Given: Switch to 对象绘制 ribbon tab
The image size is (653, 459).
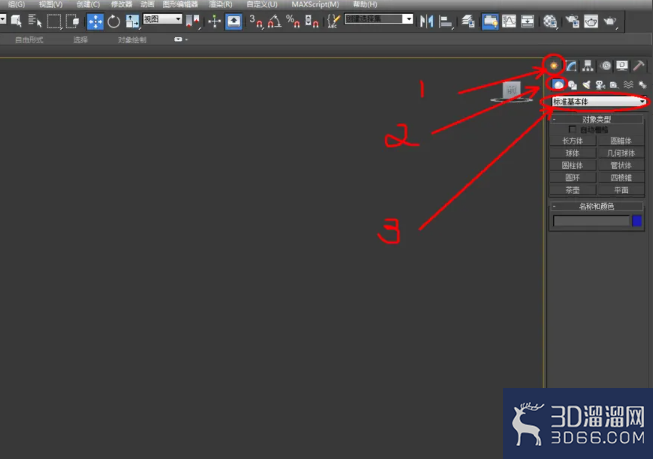Looking at the screenshot, I should 132,40.
